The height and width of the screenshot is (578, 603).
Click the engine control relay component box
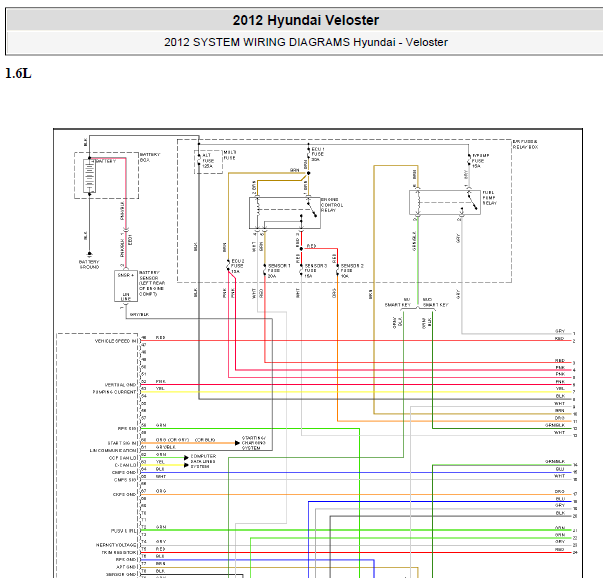click(x=285, y=213)
